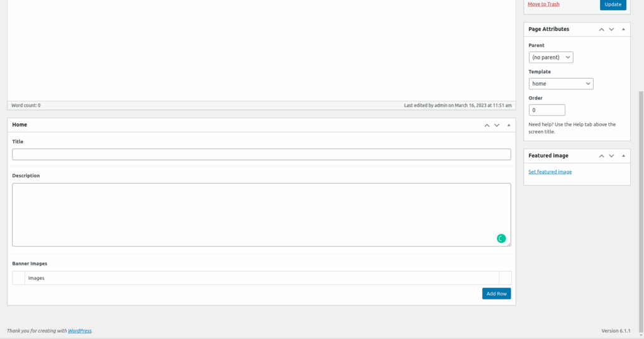Screen dimensions: 644x339
Task: Move Home panel up with arrow icon
Action: pos(487,125)
